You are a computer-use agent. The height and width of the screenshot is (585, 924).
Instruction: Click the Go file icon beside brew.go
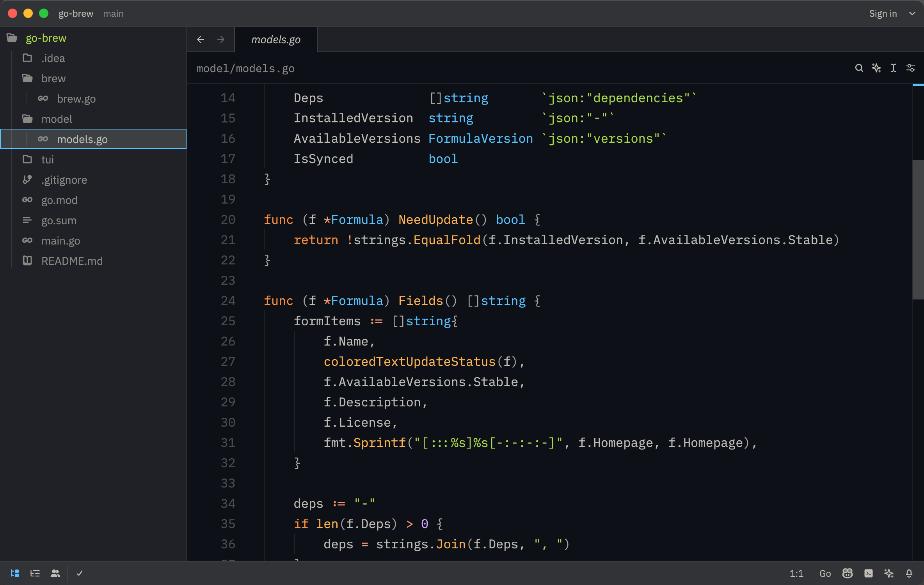(43, 98)
